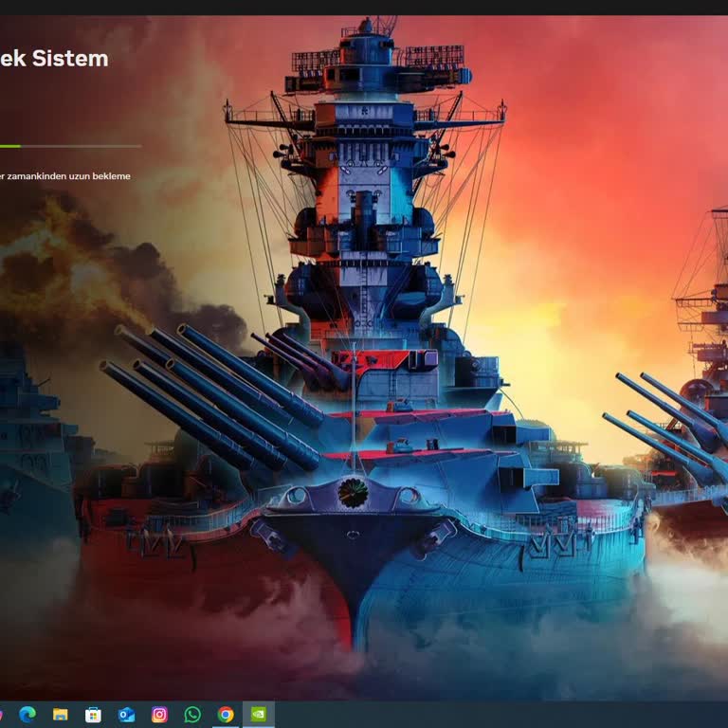This screenshot has width=728, height=728.
Task: Open WhatsApp from the taskbar
Action: 192,715
